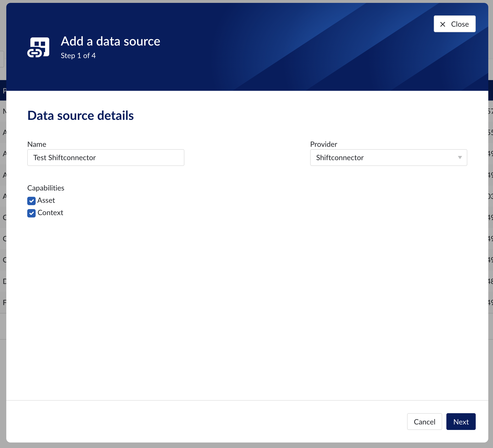Click the checkmark icon beside Context
The width and height of the screenshot is (493, 448).
(31, 213)
